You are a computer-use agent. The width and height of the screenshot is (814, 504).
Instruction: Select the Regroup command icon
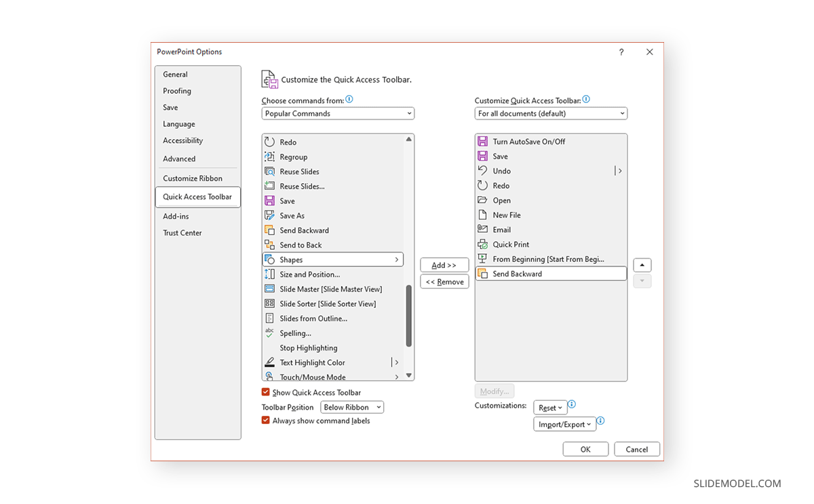pyautogui.click(x=269, y=157)
